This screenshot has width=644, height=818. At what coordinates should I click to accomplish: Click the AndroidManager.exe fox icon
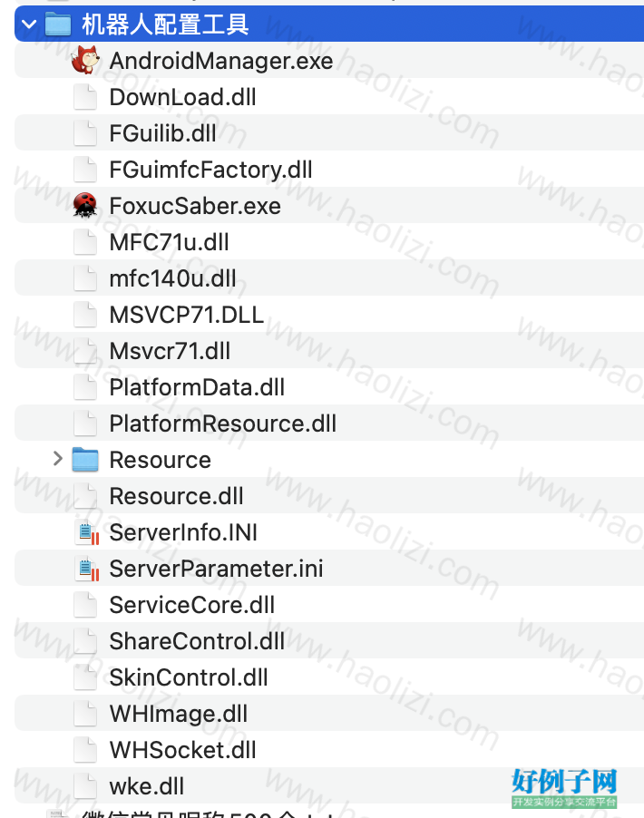click(85, 60)
